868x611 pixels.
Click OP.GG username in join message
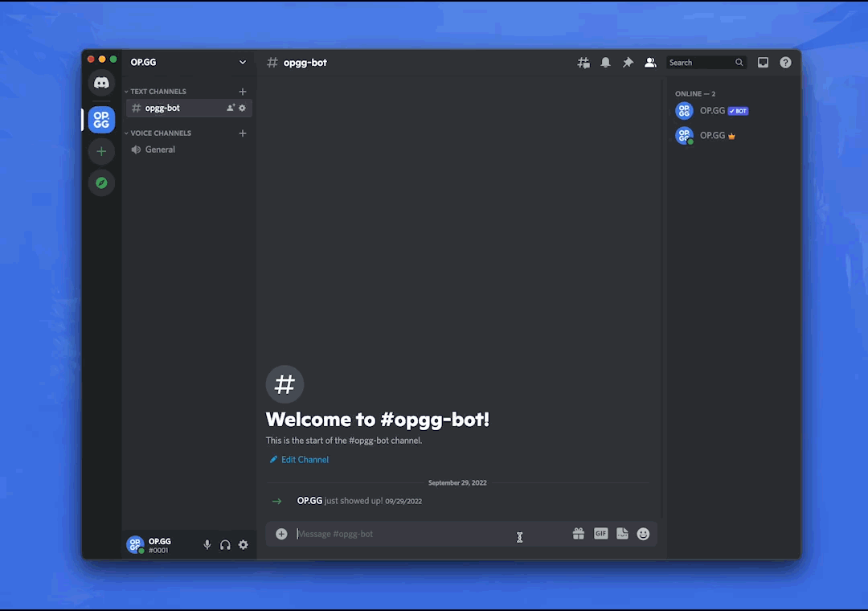pos(309,501)
